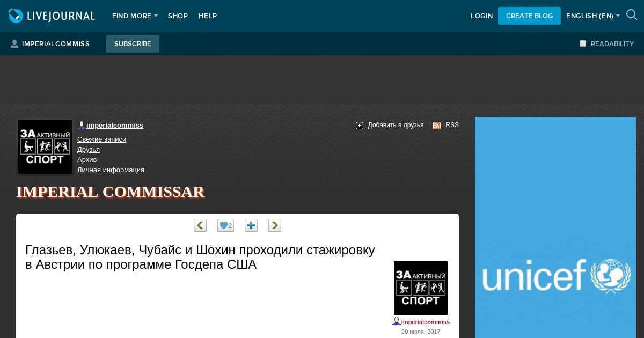Open IMPERIALCOMMISS in the sub-navigation bar

56,44
